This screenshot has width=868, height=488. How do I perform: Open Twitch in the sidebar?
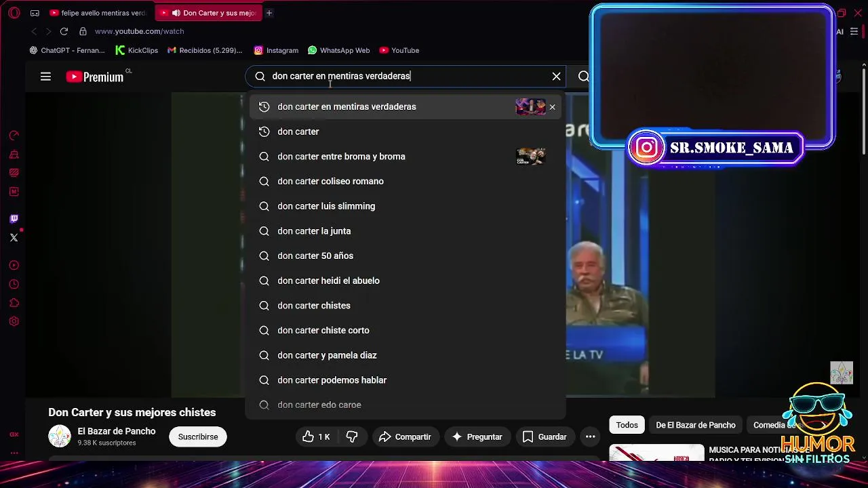(x=14, y=218)
